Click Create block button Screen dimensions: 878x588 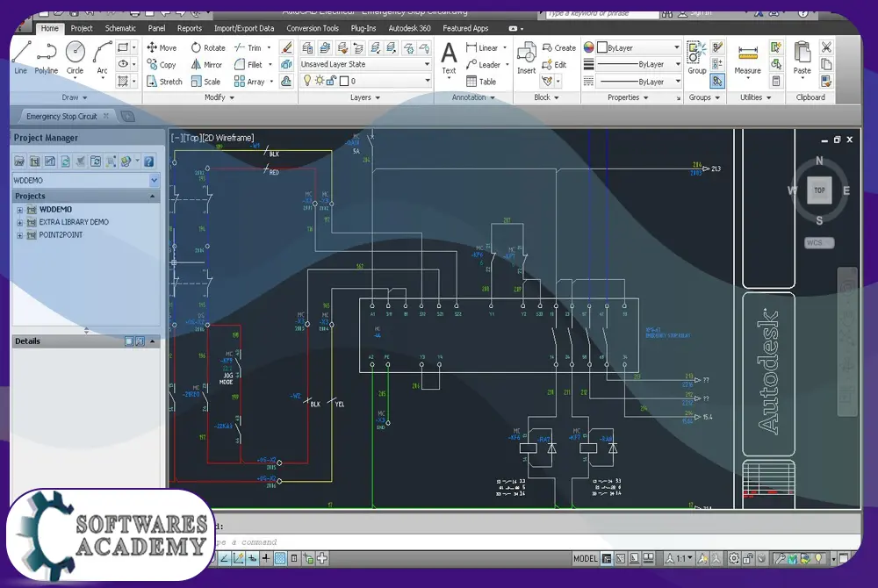click(x=558, y=48)
